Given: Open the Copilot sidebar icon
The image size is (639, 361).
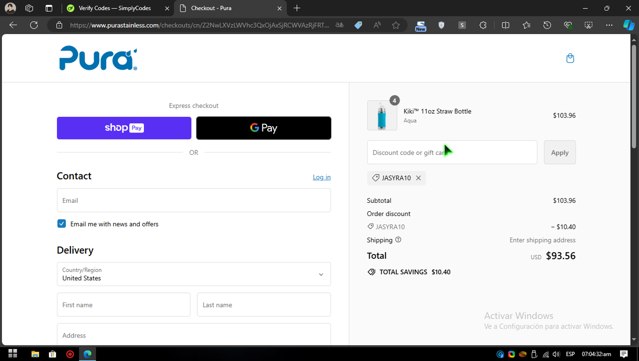Looking at the screenshot, I should click(x=628, y=25).
